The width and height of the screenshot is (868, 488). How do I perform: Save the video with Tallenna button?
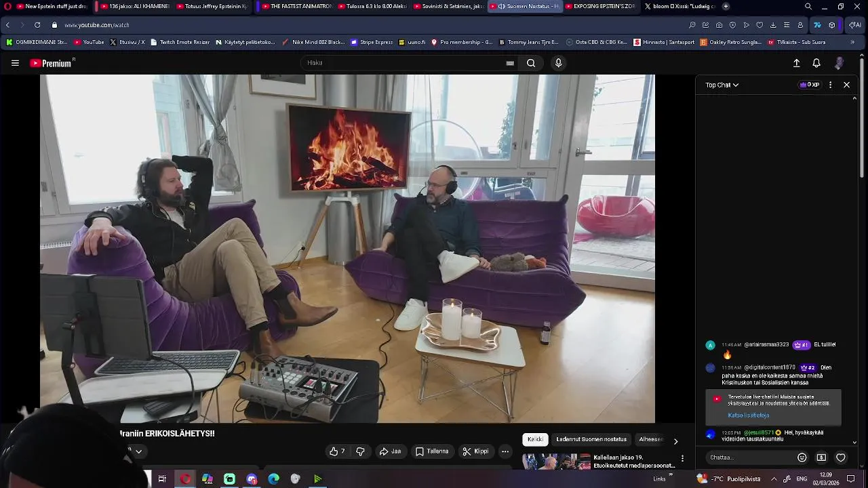click(x=432, y=451)
